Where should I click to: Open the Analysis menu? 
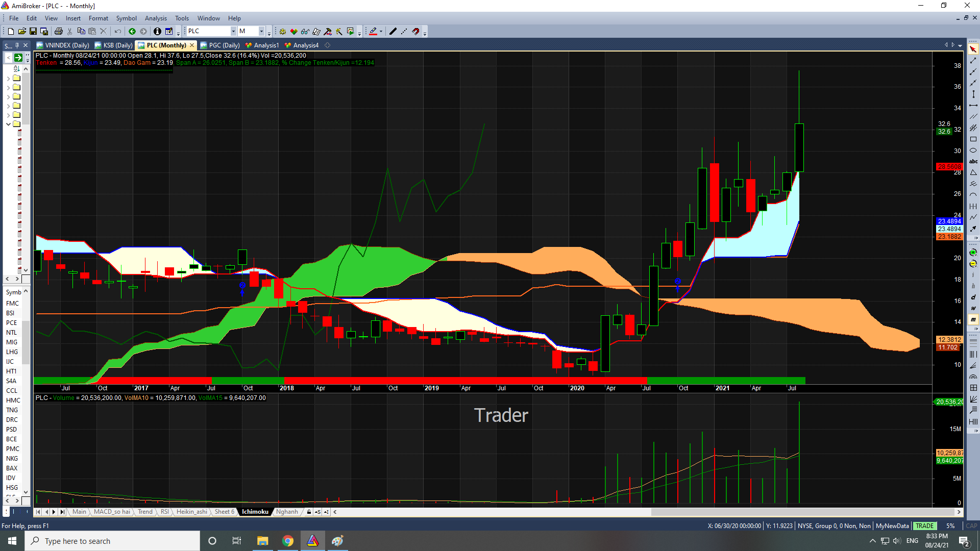click(156, 18)
